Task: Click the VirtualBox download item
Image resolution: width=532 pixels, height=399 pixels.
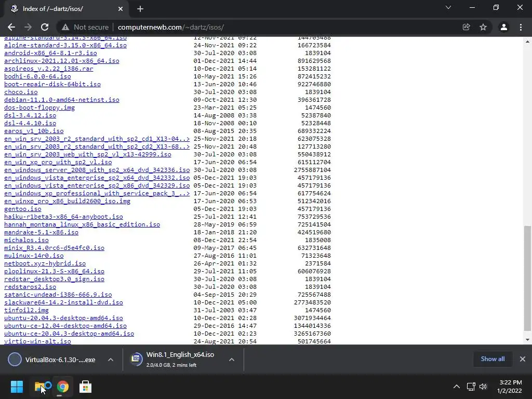Action: pyautogui.click(x=55, y=360)
